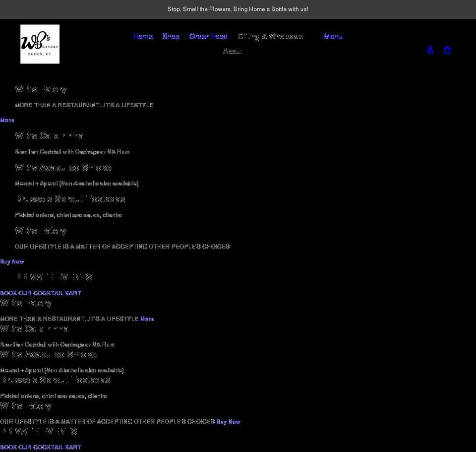The height and width of the screenshot is (452, 476).
Task: Select the indented 'WB's Caipirinha' heading
Action: [49, 135]
